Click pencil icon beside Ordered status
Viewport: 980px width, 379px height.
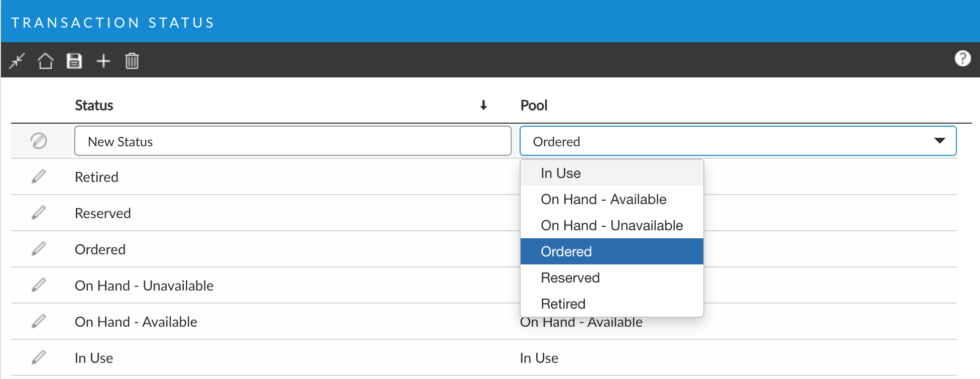click(x=39, y=249)
